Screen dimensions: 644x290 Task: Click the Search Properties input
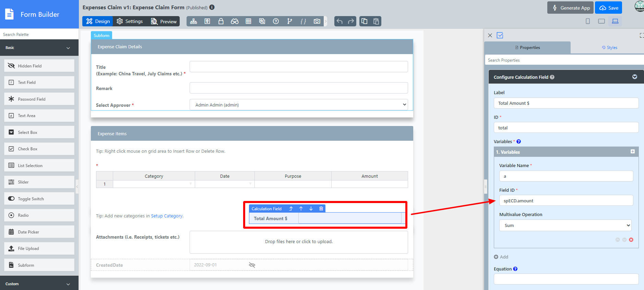point(564,60)
